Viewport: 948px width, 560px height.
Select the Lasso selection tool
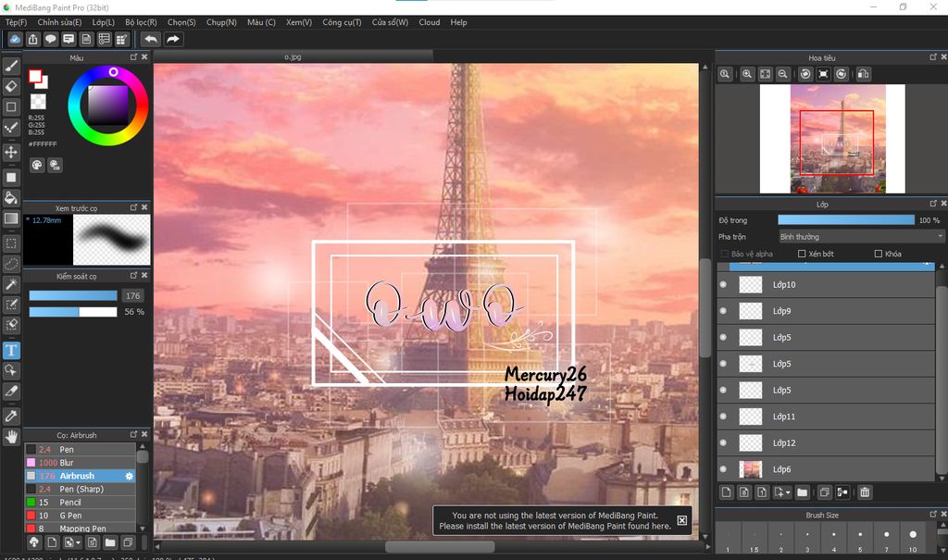pos(11,265)
